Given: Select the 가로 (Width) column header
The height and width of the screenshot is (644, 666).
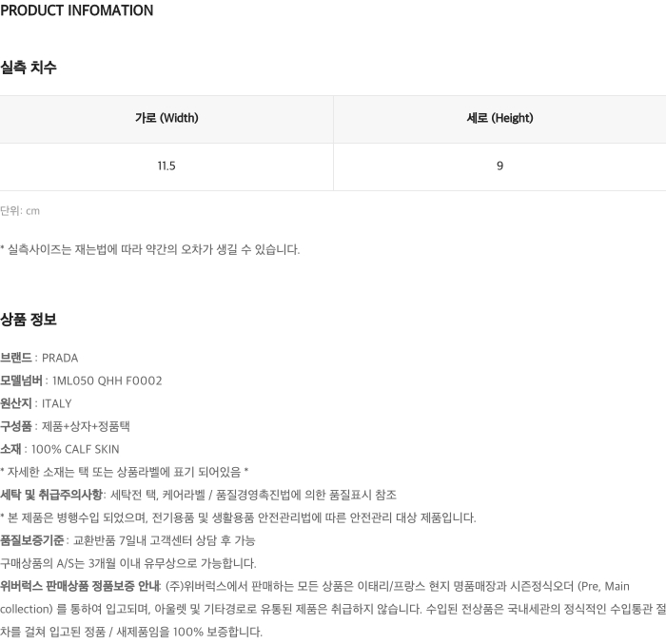Looking at the screenshot, I should tap(166, 119).
